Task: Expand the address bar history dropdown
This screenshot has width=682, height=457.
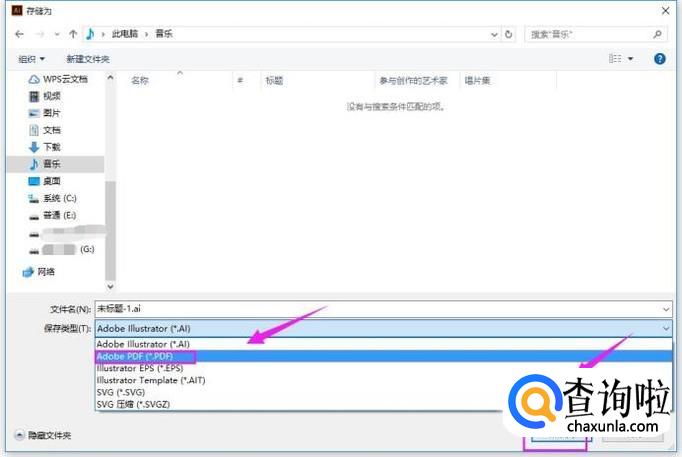Action: [494, 34]
